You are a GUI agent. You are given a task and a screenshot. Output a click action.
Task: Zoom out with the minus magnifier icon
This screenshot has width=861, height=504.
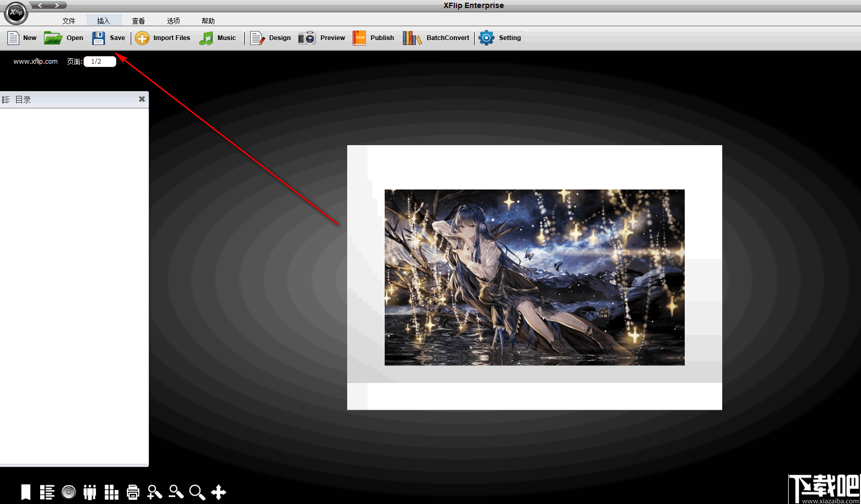[176, 492]
